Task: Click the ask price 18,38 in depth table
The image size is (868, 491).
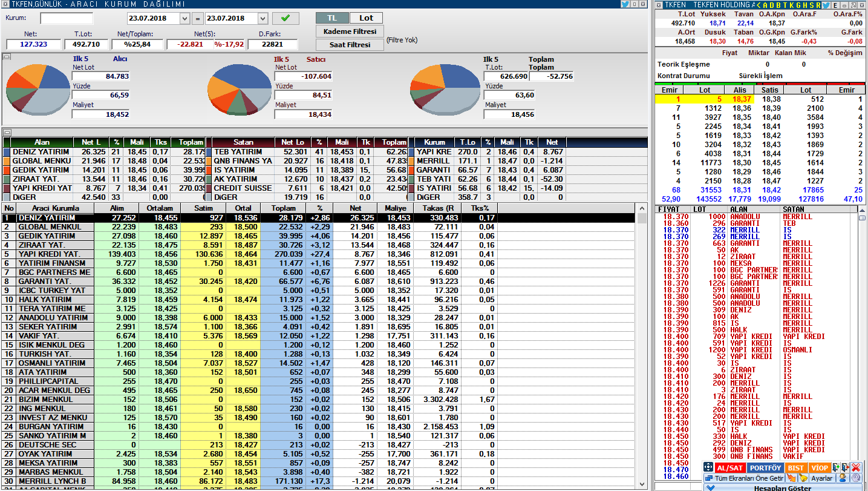Action: [771, 99]
